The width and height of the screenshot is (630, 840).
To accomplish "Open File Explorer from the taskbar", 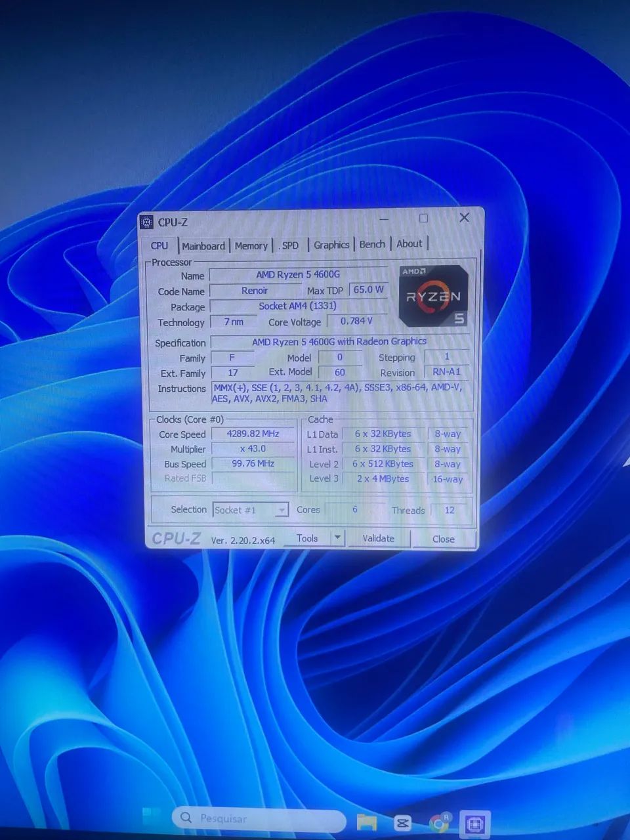I will 366,822.
